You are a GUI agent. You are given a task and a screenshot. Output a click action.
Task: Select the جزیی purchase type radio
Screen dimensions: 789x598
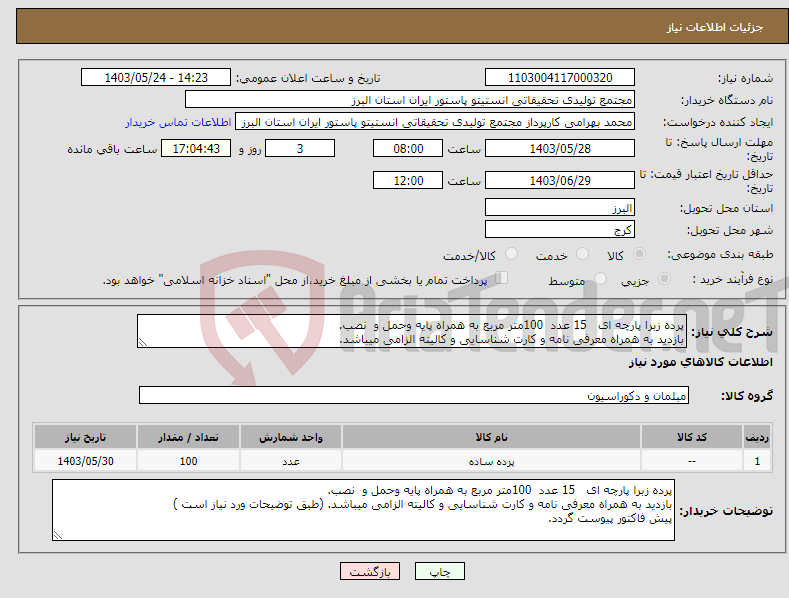(x=664, y=278)
